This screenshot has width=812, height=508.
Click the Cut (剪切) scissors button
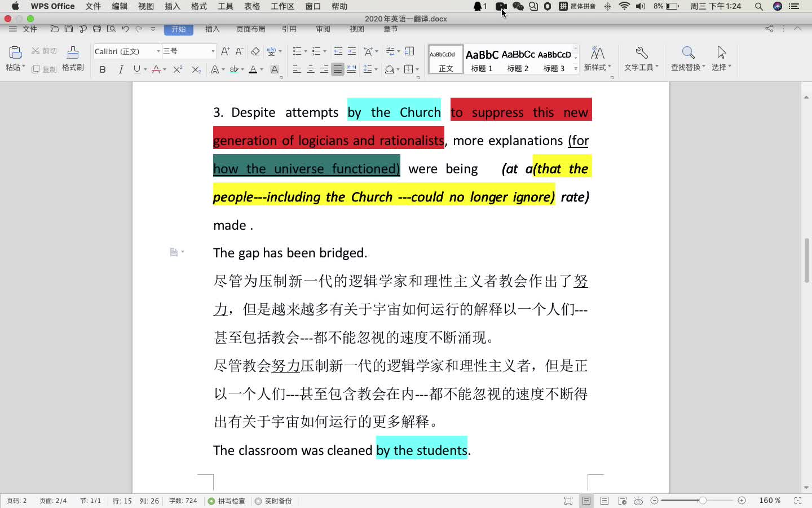pos(44,51)
